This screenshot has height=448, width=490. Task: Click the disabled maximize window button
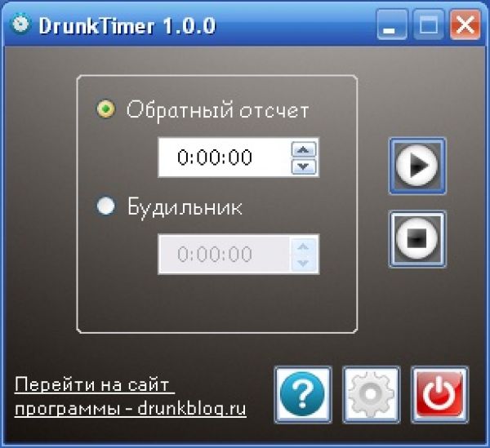(429, 24)
